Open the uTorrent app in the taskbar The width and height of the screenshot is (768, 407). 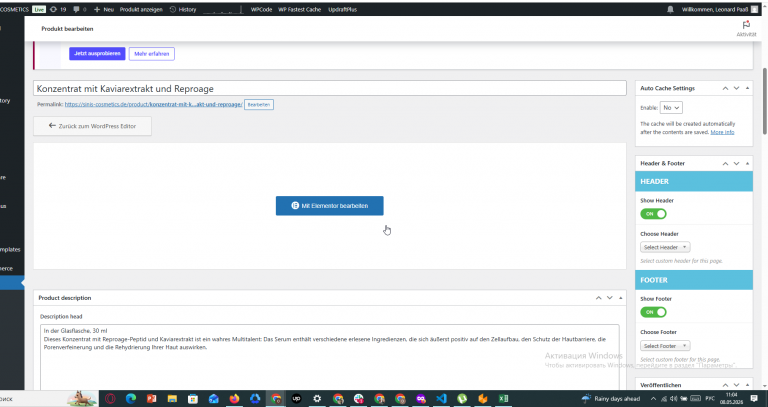click(x=462, y=399)
